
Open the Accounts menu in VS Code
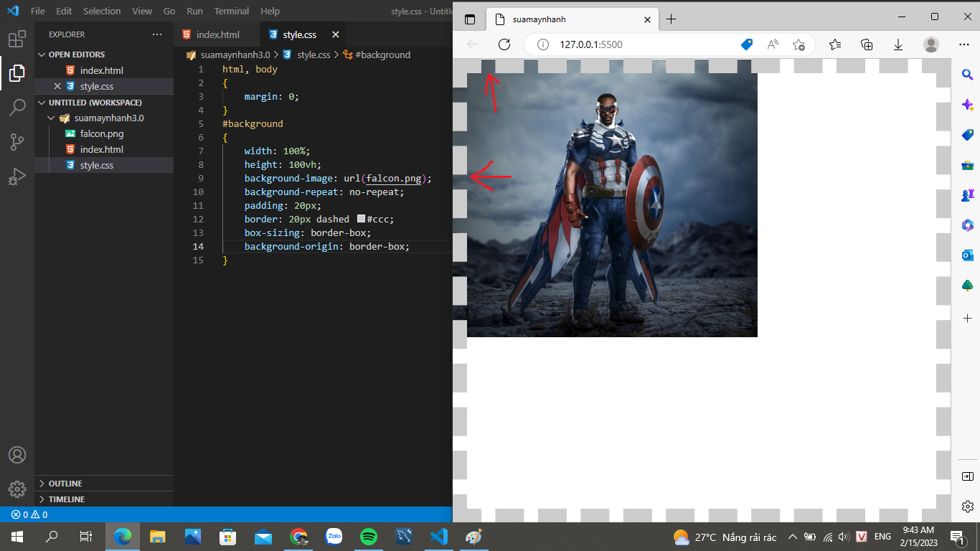coord(17,455)
